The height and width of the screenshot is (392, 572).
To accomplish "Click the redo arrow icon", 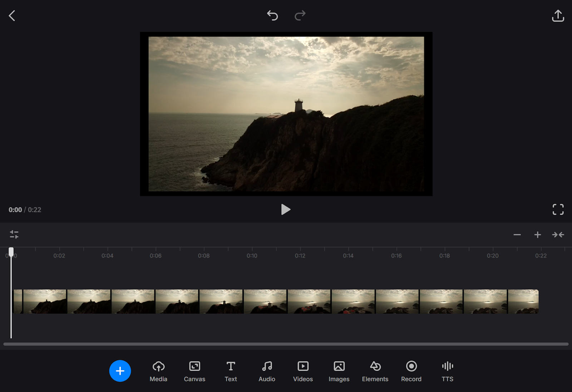I will pyautogui.click(x=300, y=15).
